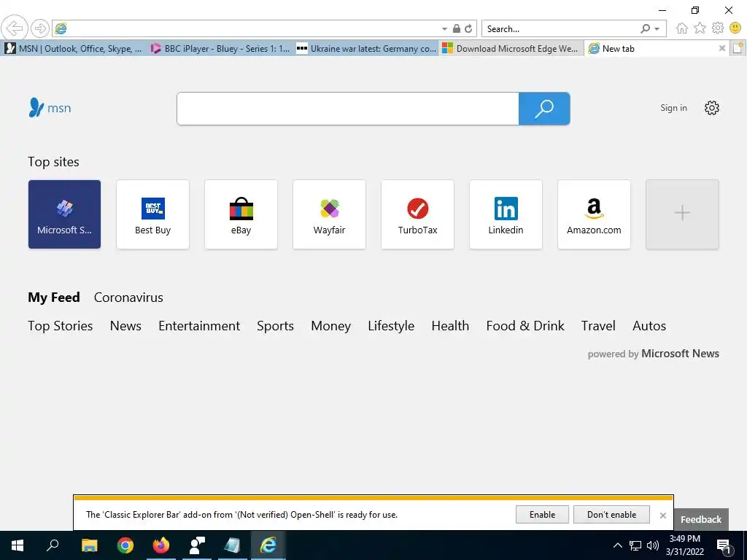This screenshot has width=747, height=560.
Task: Click the Refresh icon in address bar
Action: click(469, 28)
